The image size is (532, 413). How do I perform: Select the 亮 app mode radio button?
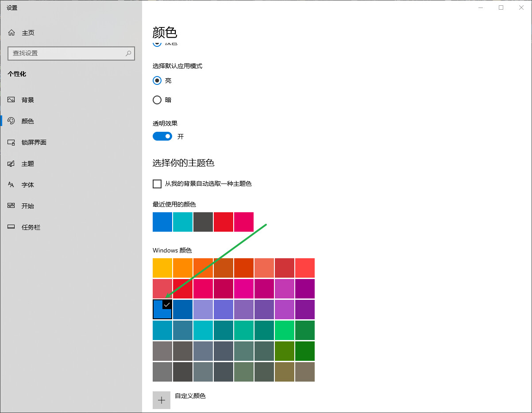157,80
